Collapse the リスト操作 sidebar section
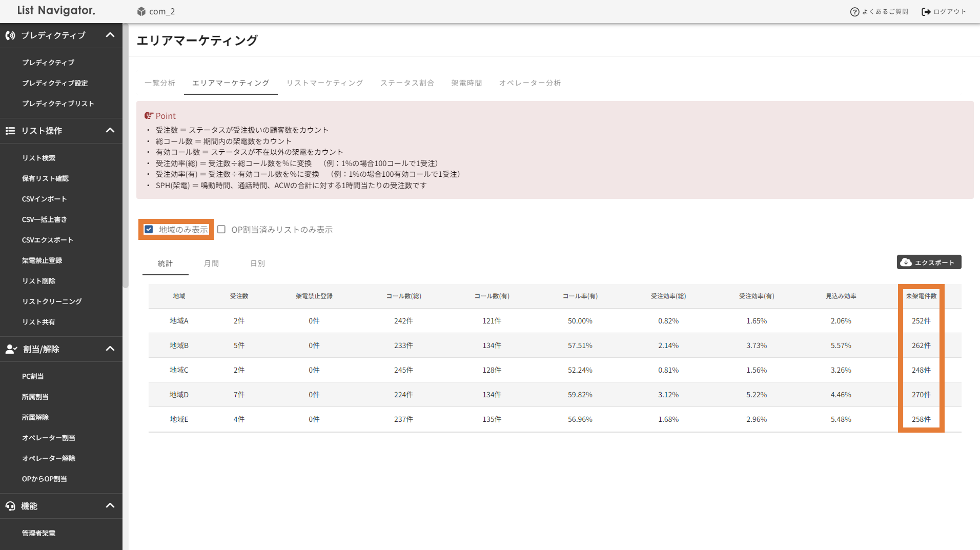Screen dimensions: 980x550 110,131
